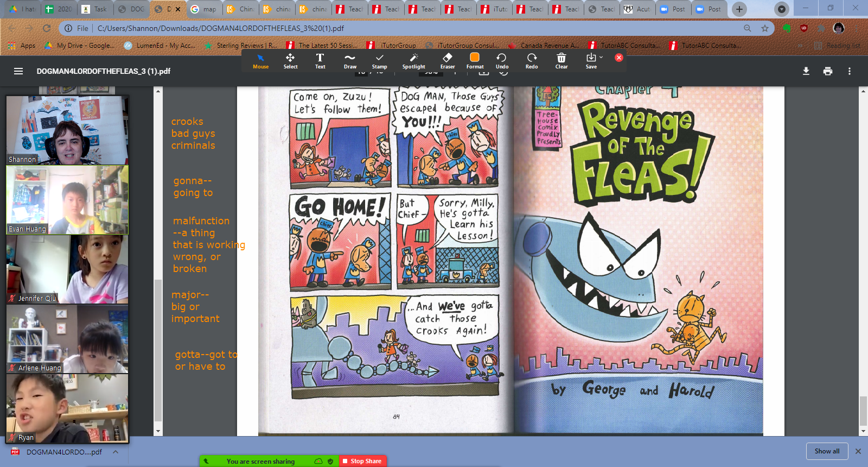The width and height of the screenshot is (868, 467).
Task: Click the address bar URL
Action: pyautogui.click(x=221, y=28)
